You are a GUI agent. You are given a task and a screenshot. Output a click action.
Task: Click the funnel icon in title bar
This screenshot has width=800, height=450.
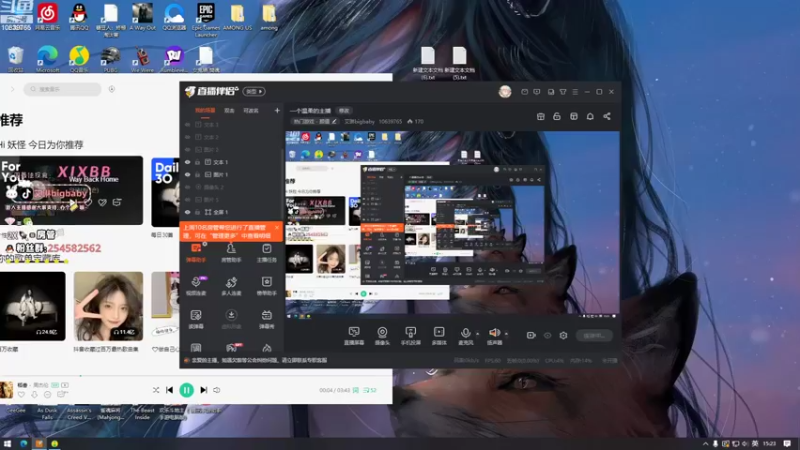click(x=563, y=92)
